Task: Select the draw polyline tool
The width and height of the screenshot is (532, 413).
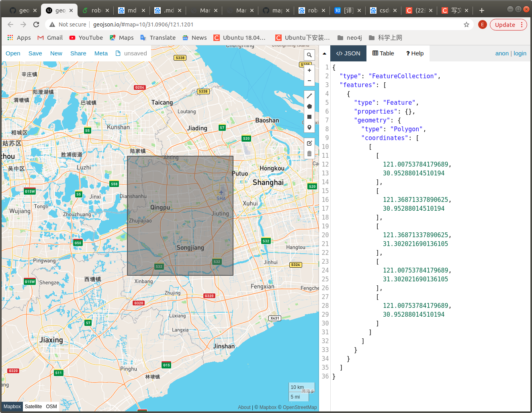Action: click(x=309, y=96)
